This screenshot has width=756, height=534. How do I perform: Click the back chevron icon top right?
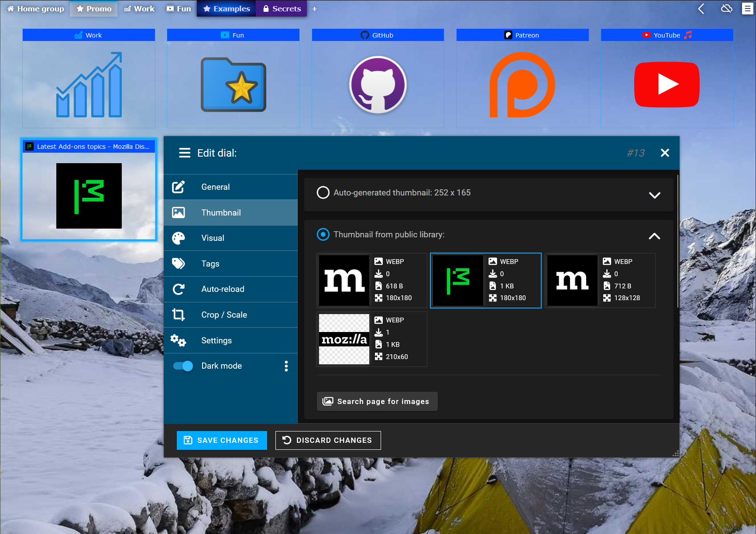click(701, 9)
